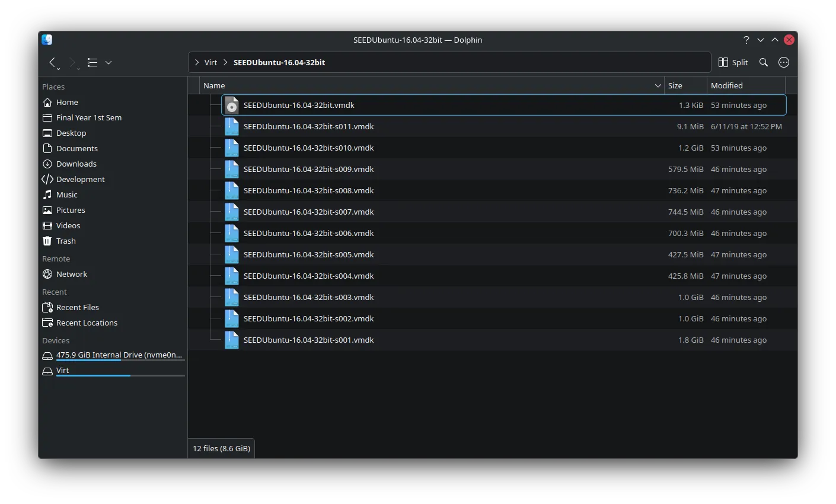Click the forward navigation arrow icon
The width and height of the screenshot is (836, 504).
coord(72,62)
